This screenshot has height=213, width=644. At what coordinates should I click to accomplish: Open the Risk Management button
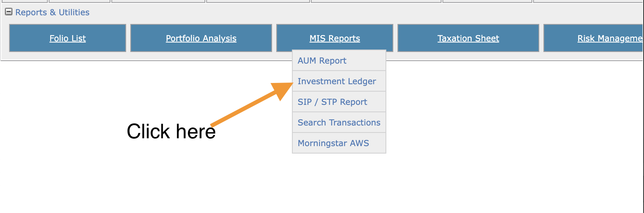coord(594,38)
